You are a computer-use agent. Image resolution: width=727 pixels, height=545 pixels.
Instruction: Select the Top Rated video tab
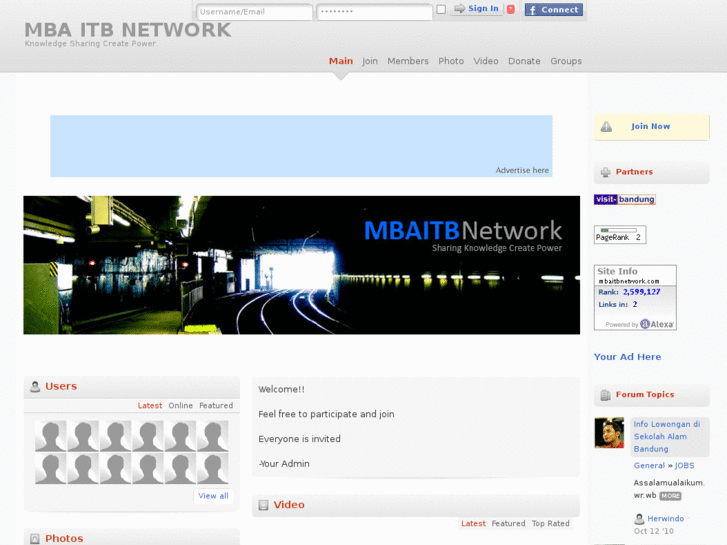click(x=550, y=523)
